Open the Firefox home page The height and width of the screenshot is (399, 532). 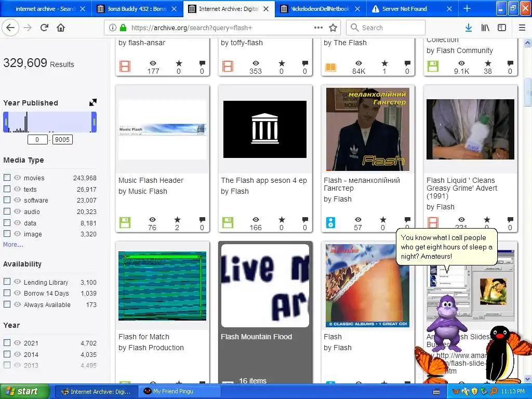pos(61,28)
